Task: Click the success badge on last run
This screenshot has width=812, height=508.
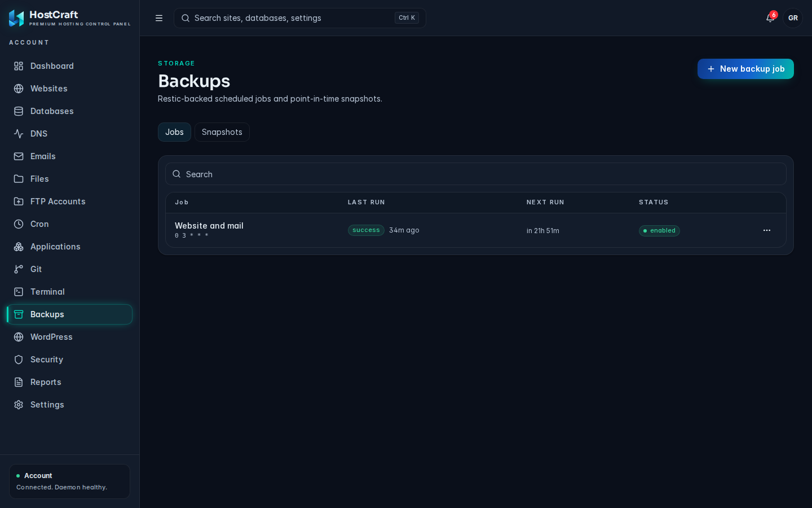Action: (366, 230)
